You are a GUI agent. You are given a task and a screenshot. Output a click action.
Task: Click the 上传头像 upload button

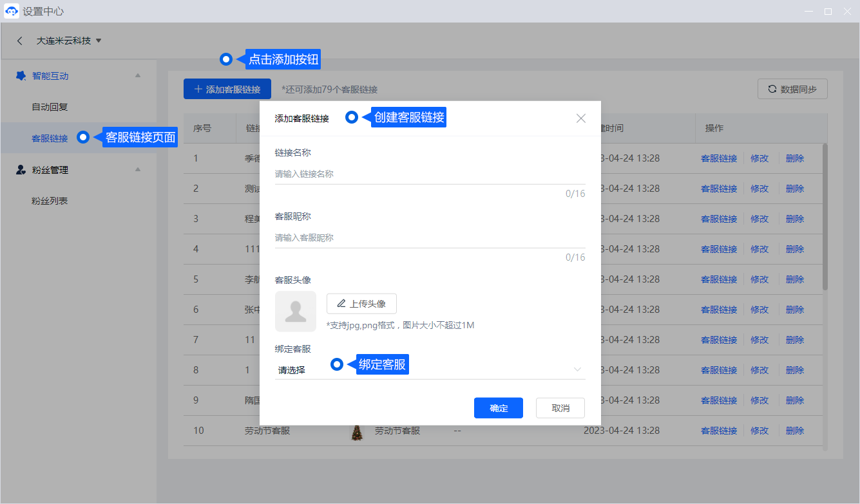361,304
